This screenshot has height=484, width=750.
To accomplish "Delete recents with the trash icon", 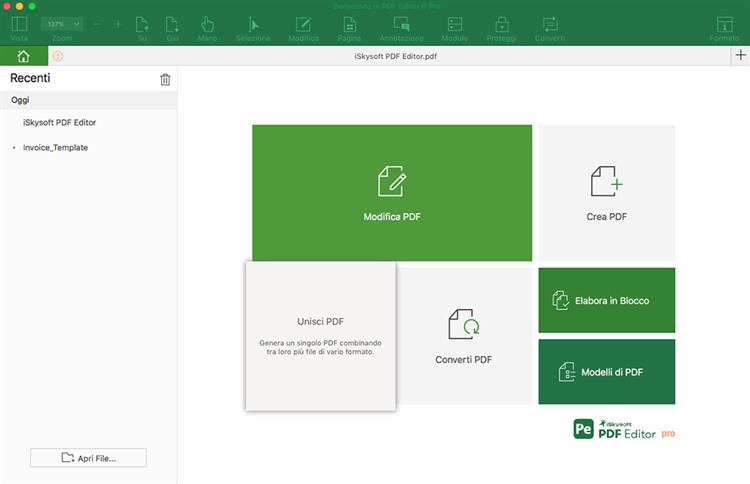I will click(165, 80).
